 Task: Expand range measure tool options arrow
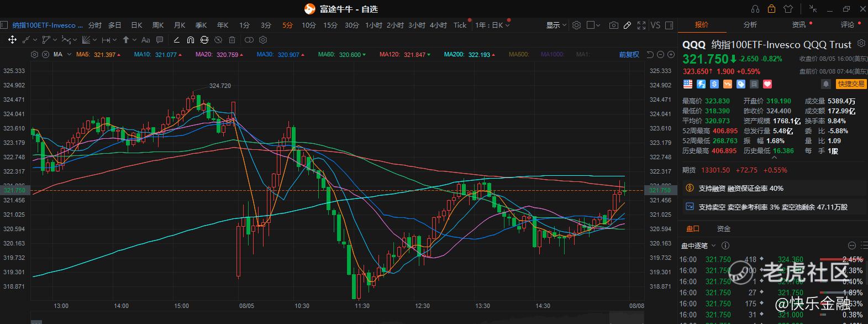[115, 40]
